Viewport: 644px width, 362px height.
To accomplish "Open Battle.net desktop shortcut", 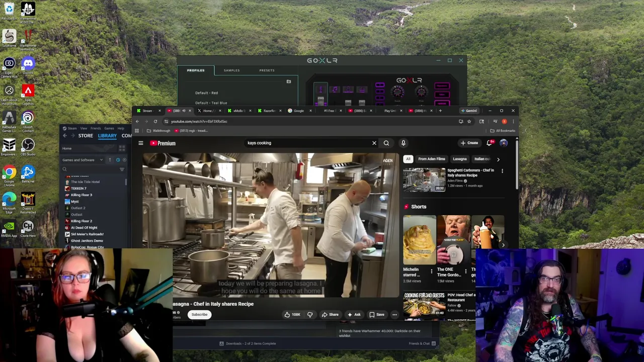I will click(x=28, y=174).
